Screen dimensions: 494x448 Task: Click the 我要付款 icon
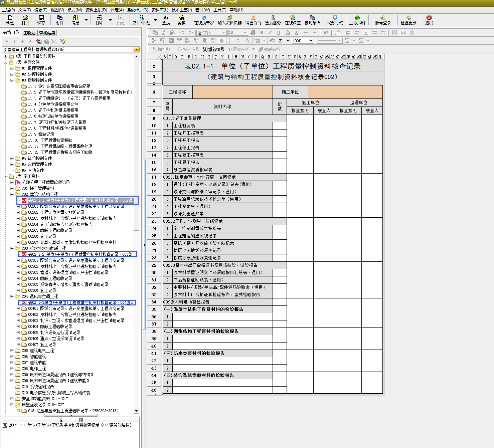tap(335, 20)
